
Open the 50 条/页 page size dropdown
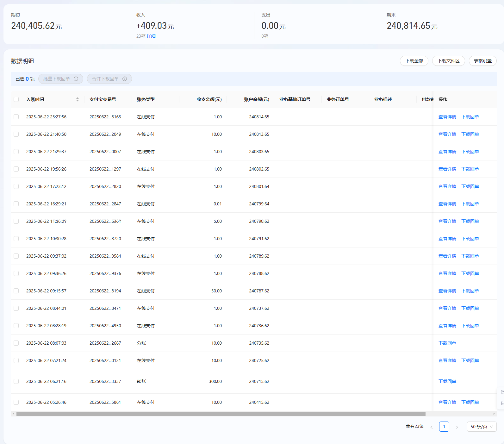482,427
